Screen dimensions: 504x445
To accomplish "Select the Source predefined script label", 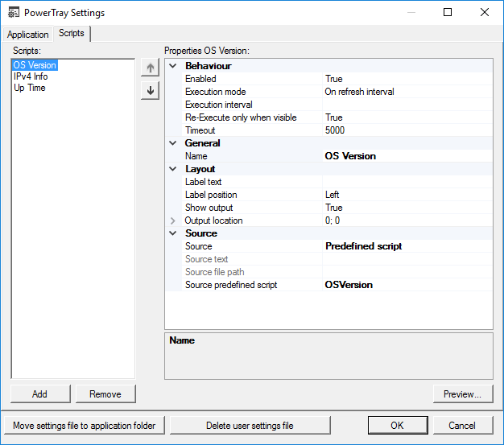I will [x=231, y=285].
